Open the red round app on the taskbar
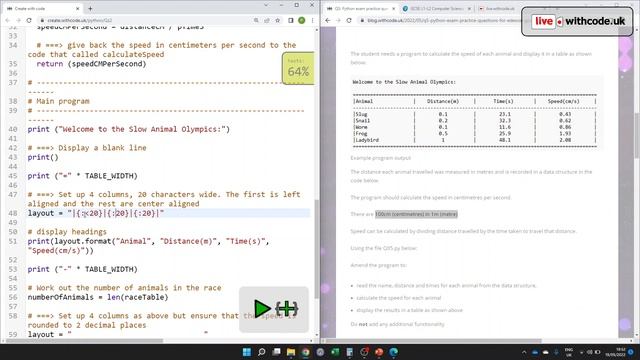The width and height of the screenshot is (640, 360). pyautogui.click(x=379, y=352)
